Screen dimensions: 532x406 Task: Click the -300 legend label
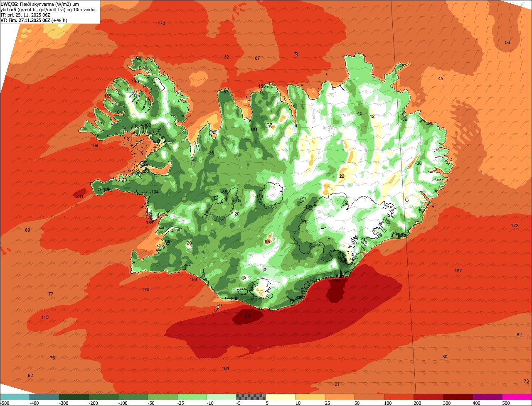(x=63, y=403)
